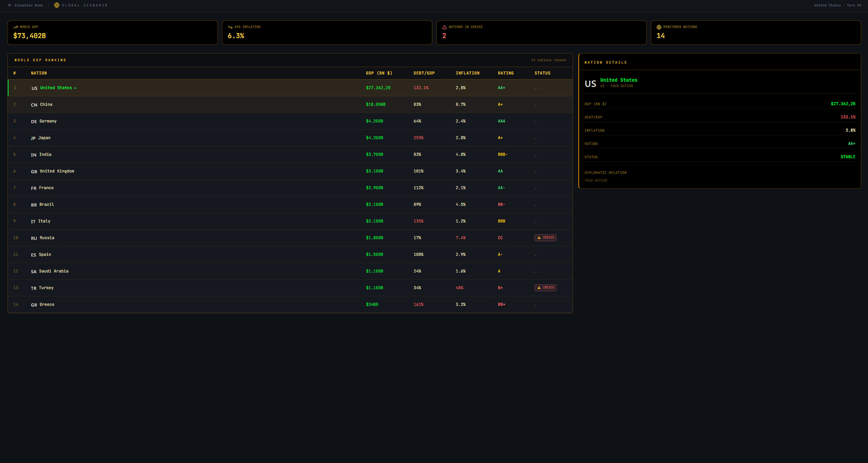Viewport: 868px width, 463px height.
Task: Click the GDP (BN $) column header
Action: (379, 73)
